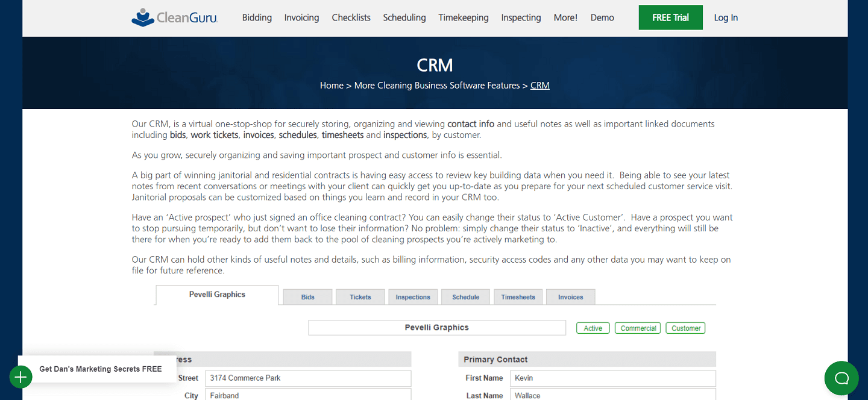The image size is (868, 400).
Task: Select the Bids tab
Action: (307, 296)
